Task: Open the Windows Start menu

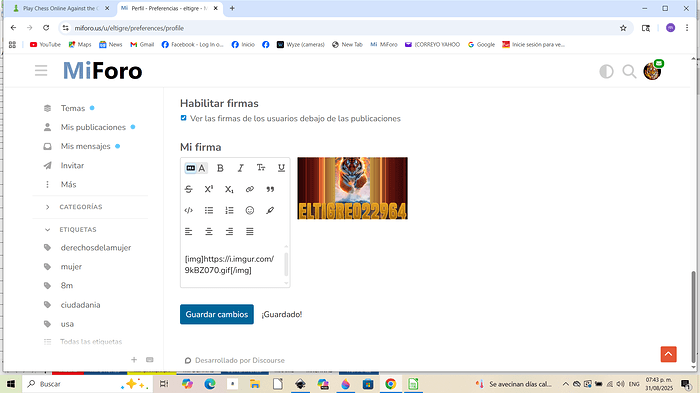Action: point(11,384)
